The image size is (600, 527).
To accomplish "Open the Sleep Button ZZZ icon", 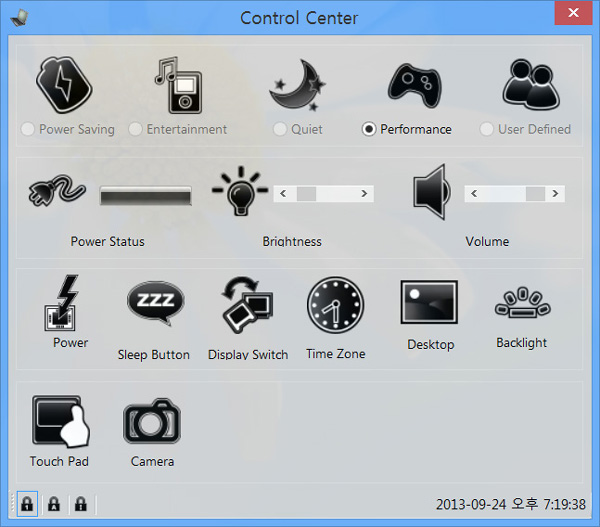I will tap(155, 303).
